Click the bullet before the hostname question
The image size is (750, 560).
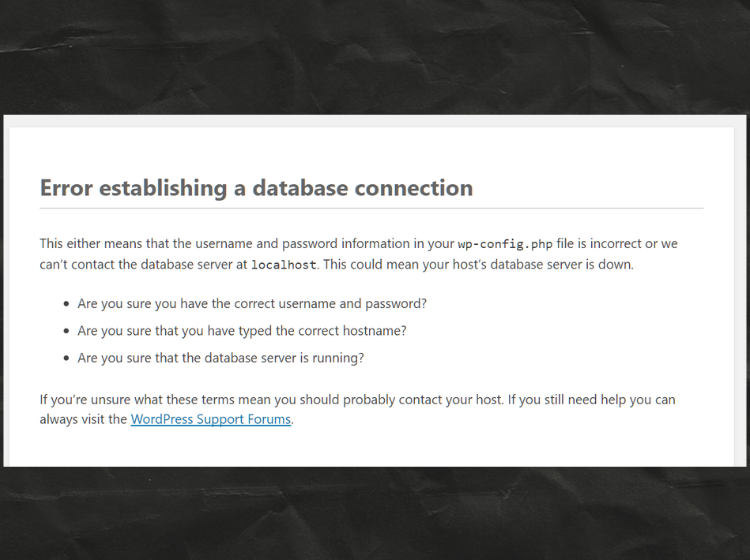pyautogui.click(x=66, y=330)
